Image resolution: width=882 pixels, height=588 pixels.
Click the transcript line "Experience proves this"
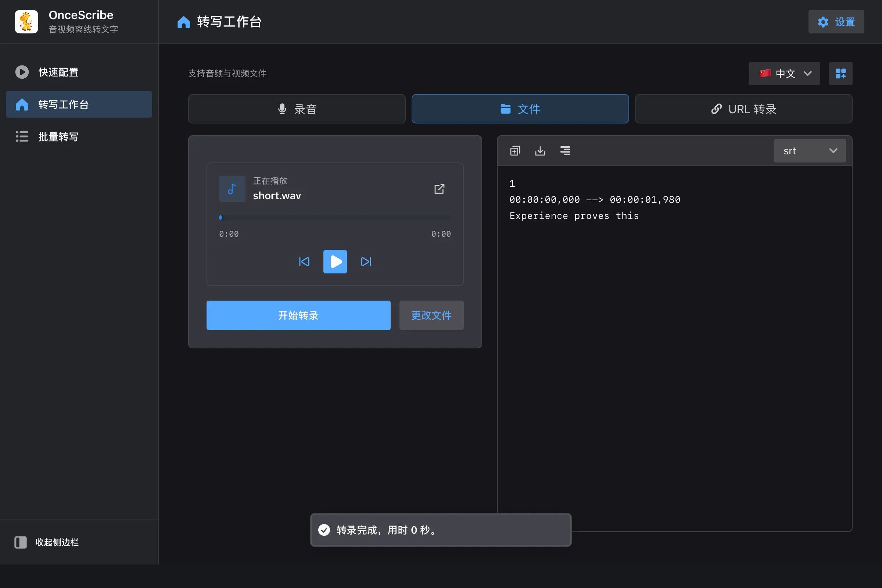tap(574, 216)
